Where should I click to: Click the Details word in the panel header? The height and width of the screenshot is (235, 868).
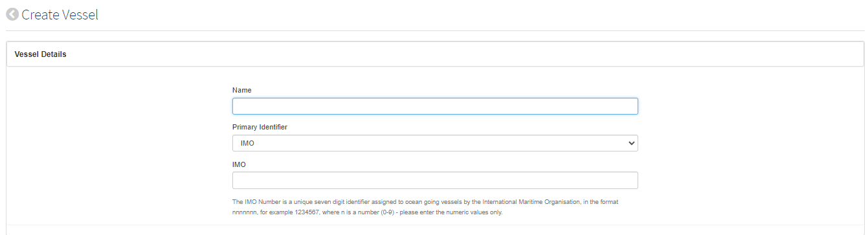(x=54, y=54)
